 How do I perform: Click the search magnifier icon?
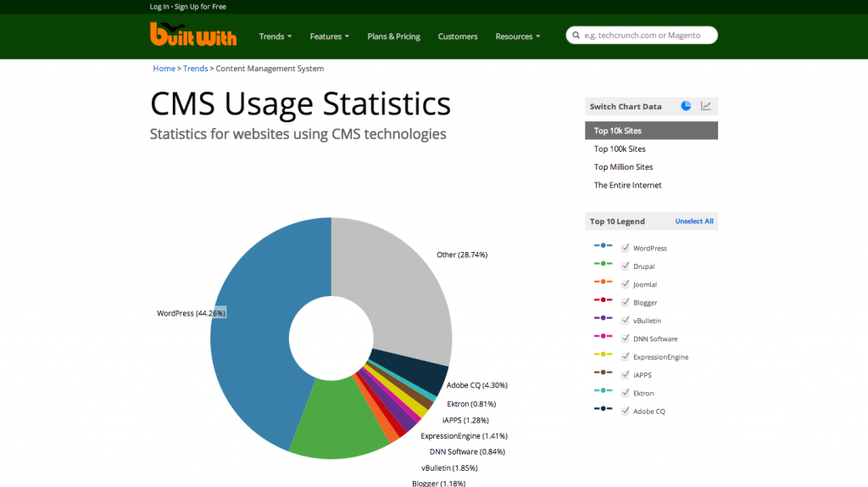point(576,36)
